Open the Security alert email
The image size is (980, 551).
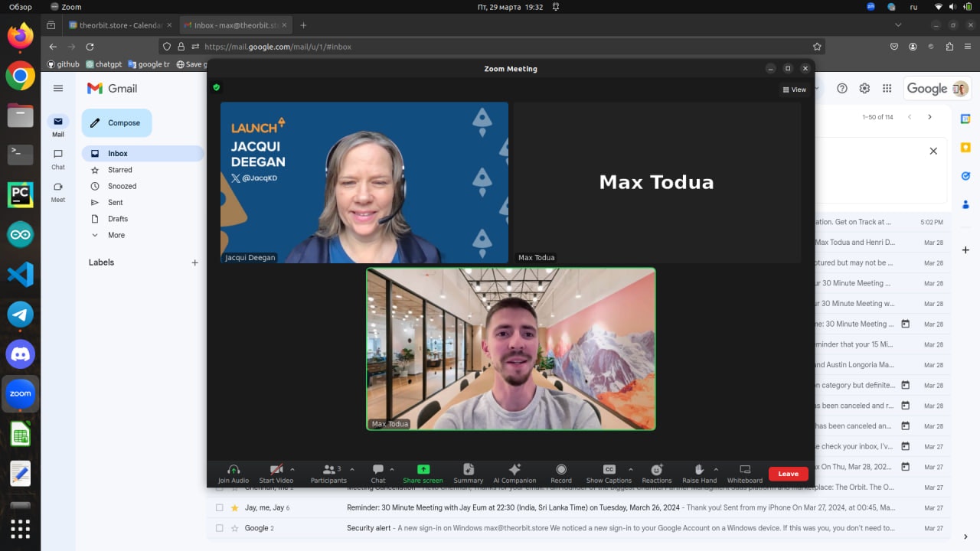pos(579,528)
